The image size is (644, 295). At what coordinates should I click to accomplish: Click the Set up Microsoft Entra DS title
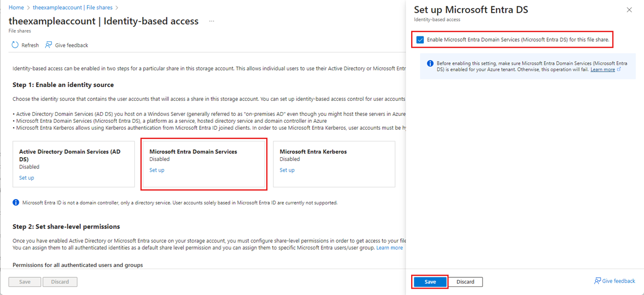(471, 10)
